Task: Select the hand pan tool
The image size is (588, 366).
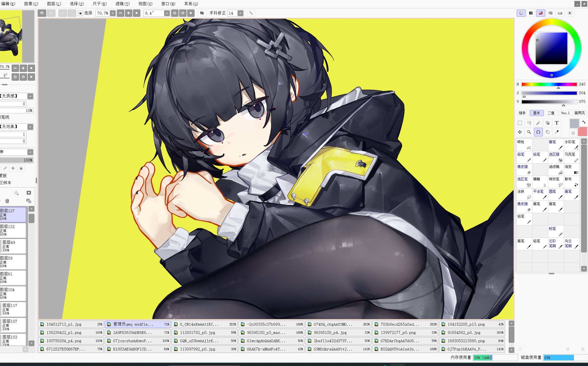Action: [x=547, y=132]
